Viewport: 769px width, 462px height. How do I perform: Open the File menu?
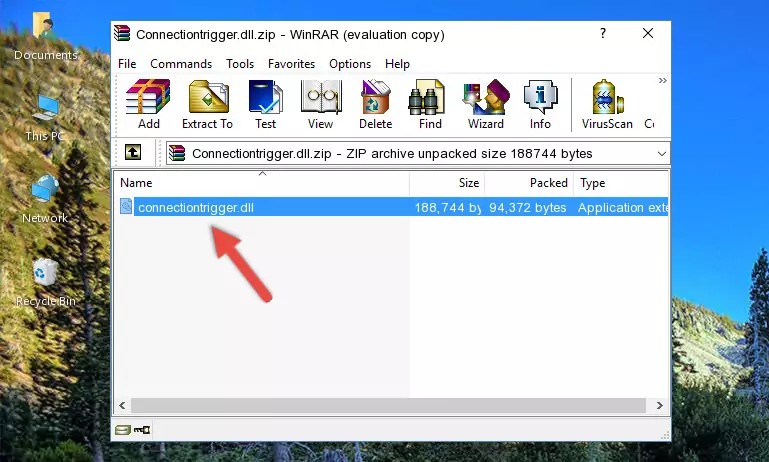(x=127, y=64)
